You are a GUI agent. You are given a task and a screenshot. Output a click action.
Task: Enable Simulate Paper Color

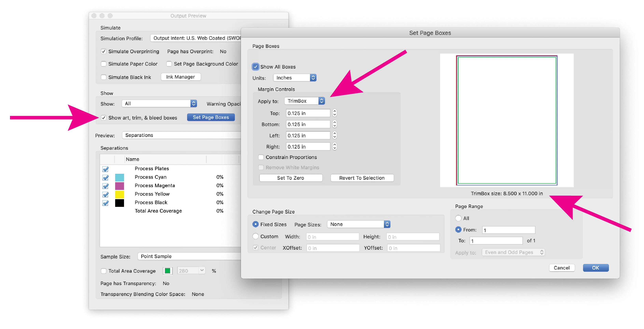point(104,64)
